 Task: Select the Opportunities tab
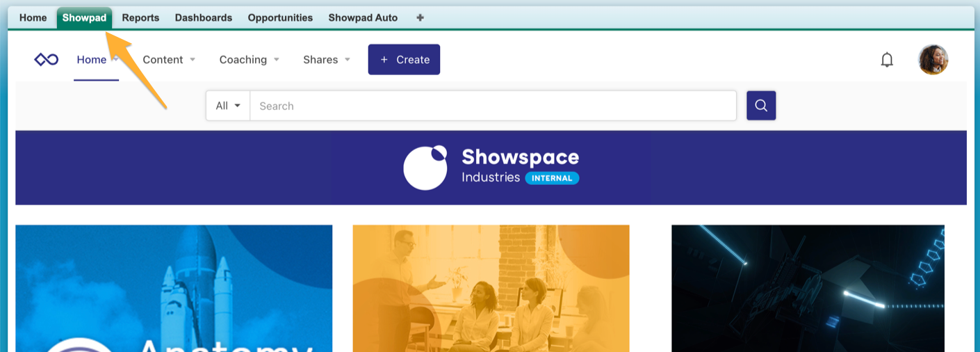(x=280, y=18)
